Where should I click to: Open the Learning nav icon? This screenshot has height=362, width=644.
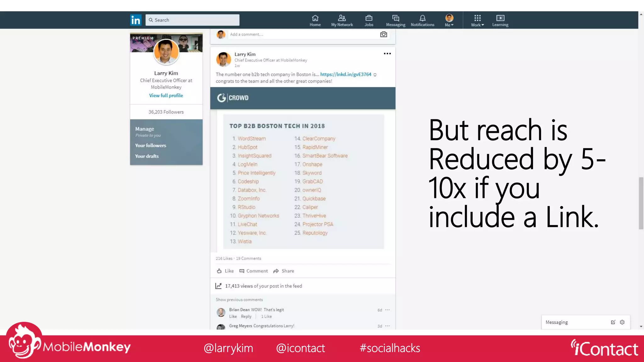tap(500, 21)
